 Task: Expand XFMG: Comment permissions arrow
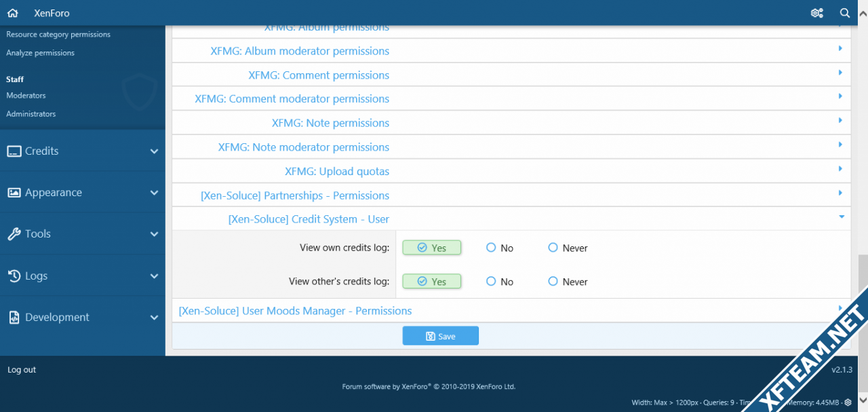840,73
